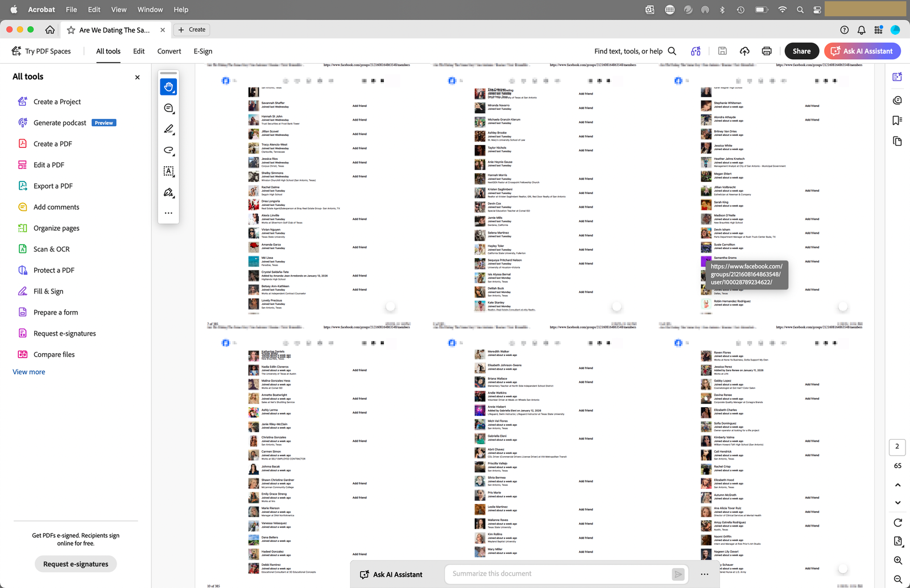Click the Share button

(801, 51)
